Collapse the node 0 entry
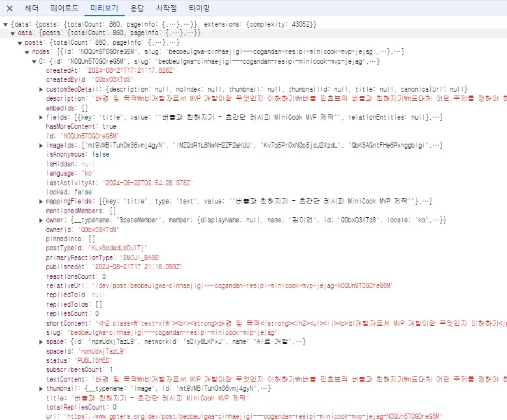The width and height of the screenshot is (507, 420). tap(34, 61)
